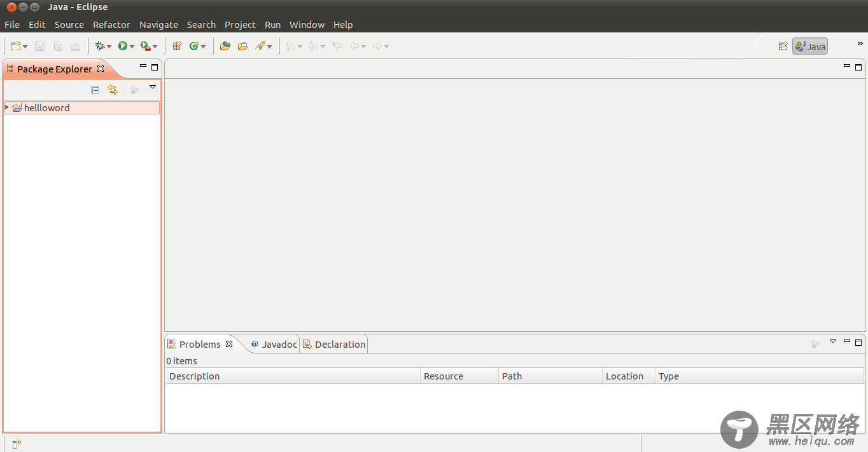Switch to the Javadoc tab
This screenshot has width=868, height=452.
tap(274, 344)
